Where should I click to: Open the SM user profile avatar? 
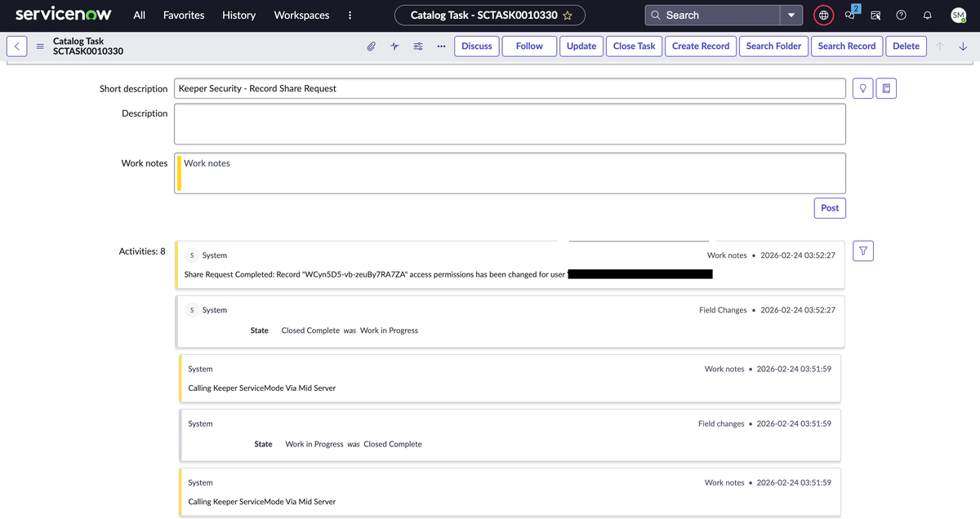point(958,15)
